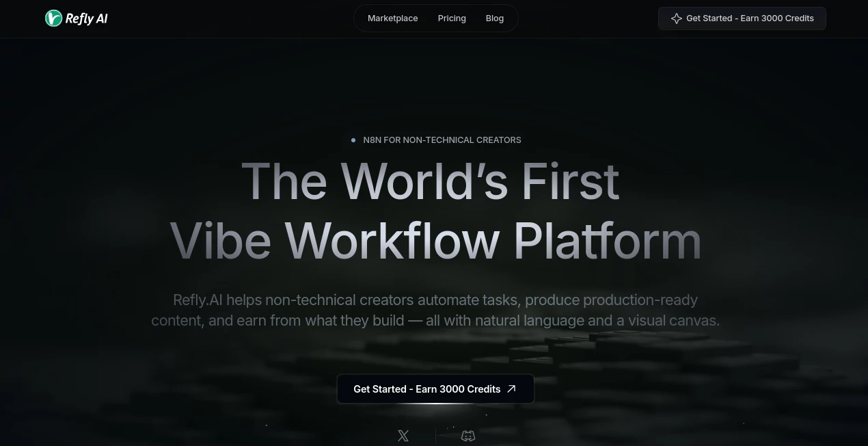Click the sparkle icon in the header button
The image size is (868, 446).
tap(677, 18)
